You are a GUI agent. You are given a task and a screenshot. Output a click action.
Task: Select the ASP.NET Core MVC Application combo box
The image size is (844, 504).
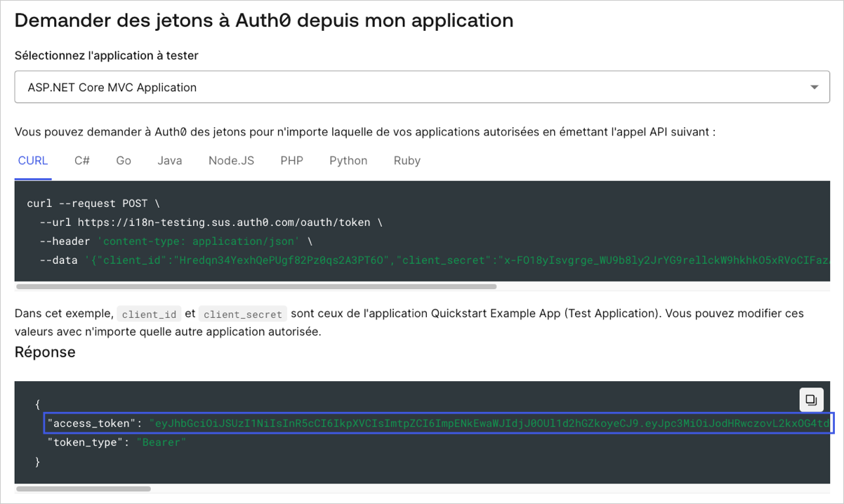click(422, 88)
